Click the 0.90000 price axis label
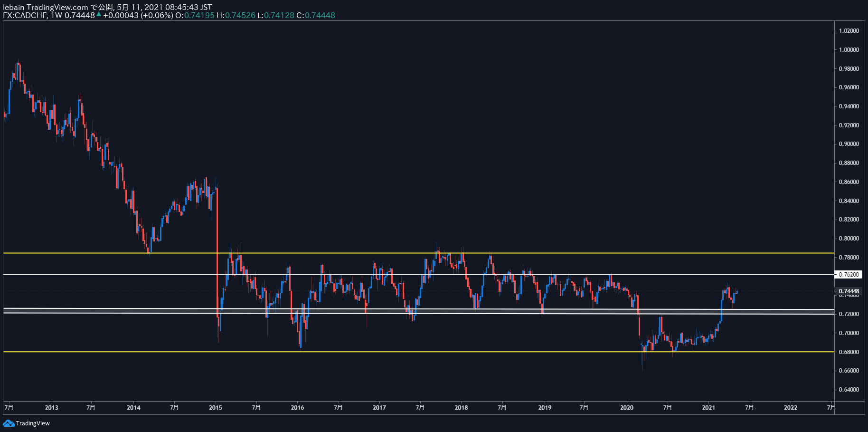868x432 pixels. 849,144
